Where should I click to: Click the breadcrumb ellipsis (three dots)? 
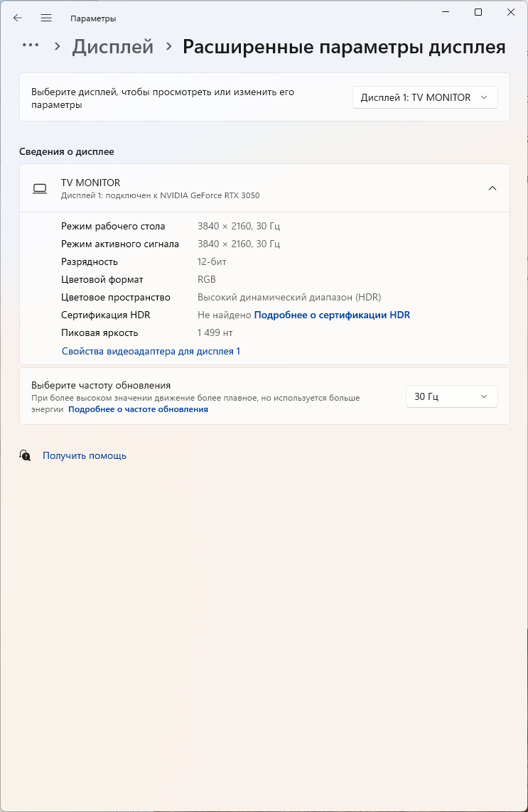(30, 45)
